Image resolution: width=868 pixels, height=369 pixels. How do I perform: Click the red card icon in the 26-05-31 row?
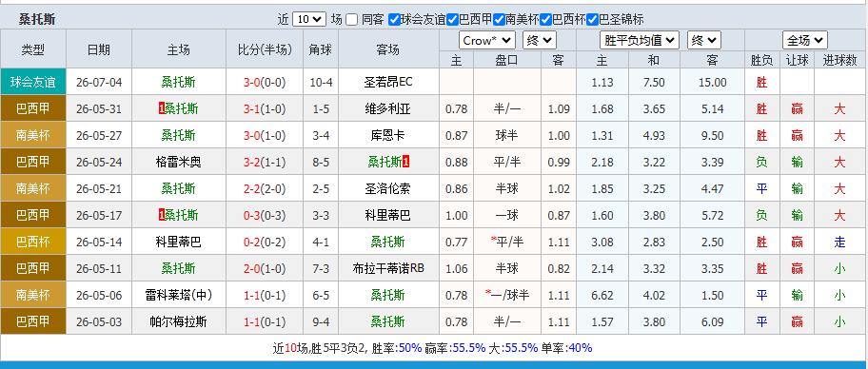162,109
